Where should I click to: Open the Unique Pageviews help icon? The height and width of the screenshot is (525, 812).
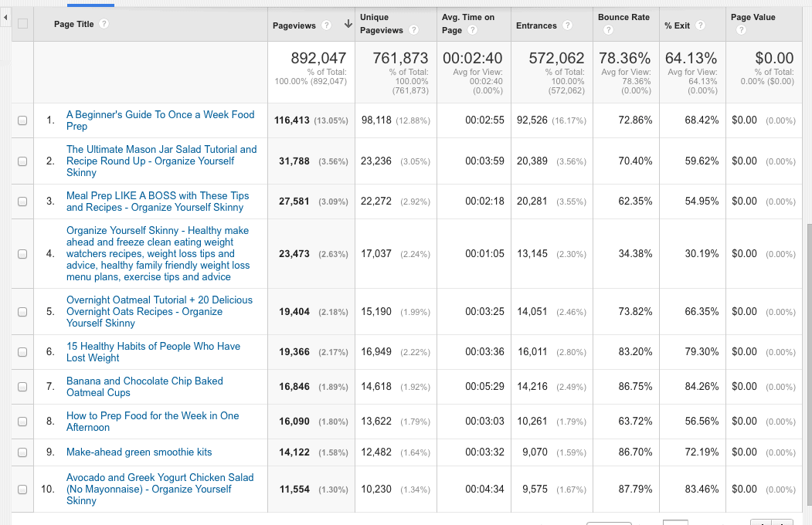click(x=414, y=30)
